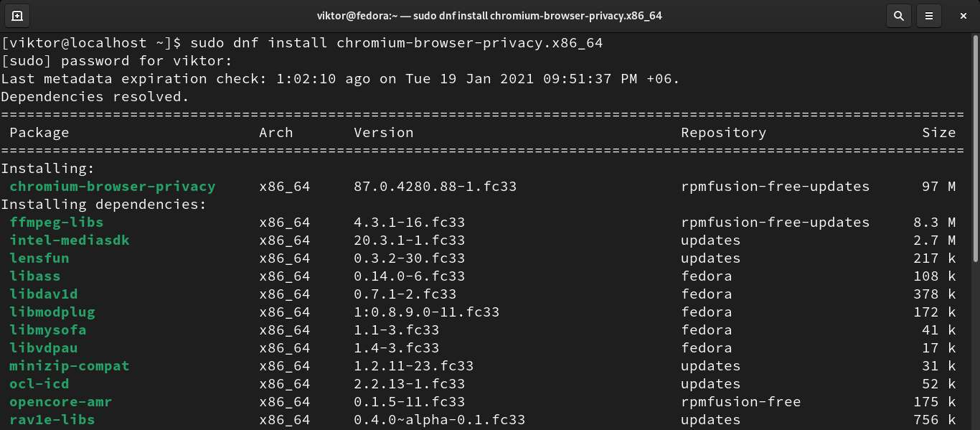Click the libmodplug package name
Image resolution: width=980 pixels, height=430 pixels.
click(x=52, y=312)
